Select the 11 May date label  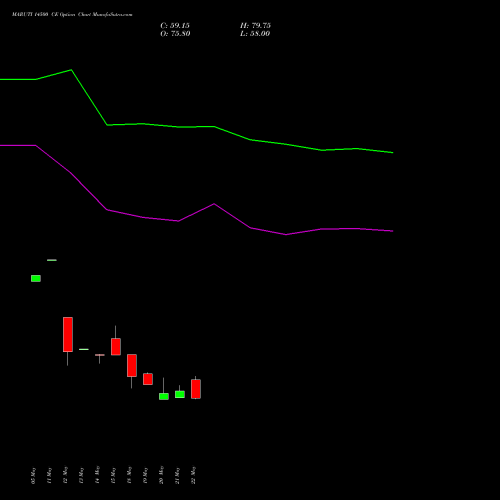pos(49,475)
